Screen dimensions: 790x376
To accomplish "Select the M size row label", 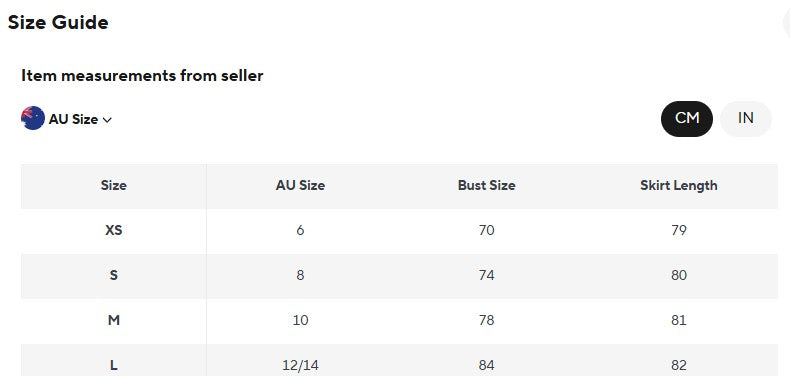I will [x=113, y=320].
